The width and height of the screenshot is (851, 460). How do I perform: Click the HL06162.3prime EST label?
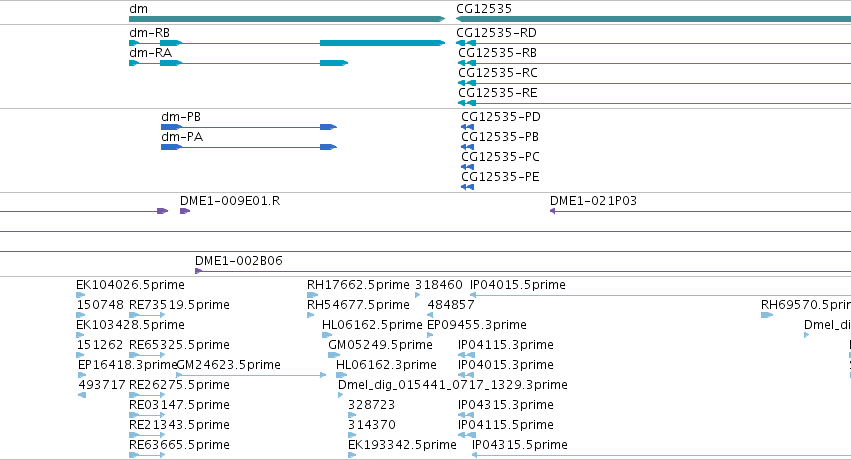[x=386, y=365]
